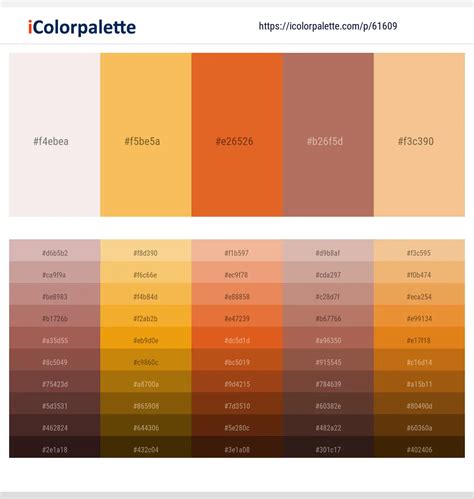
Task: Select the #f4ebea main swatch
Action: point(55,135)
